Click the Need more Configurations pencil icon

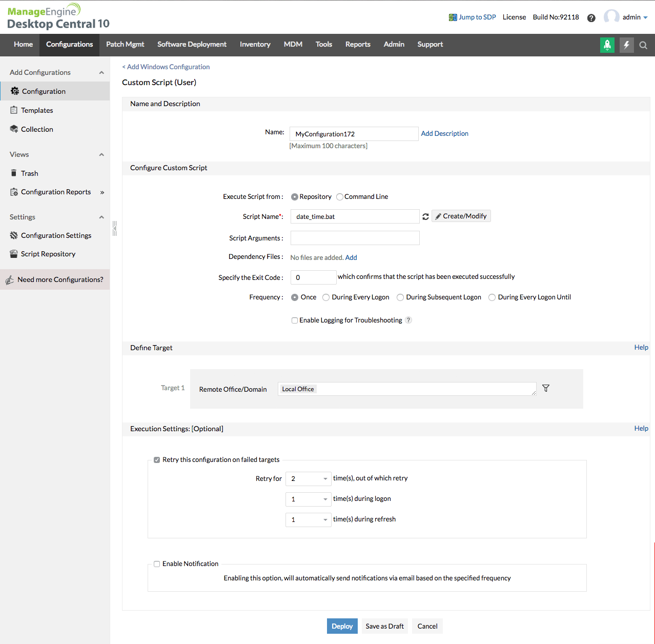9,279
